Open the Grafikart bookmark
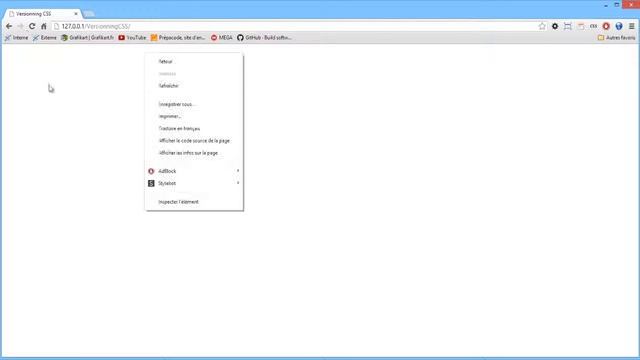Viewport: 640px width, 360px height. tap(87, 38)
